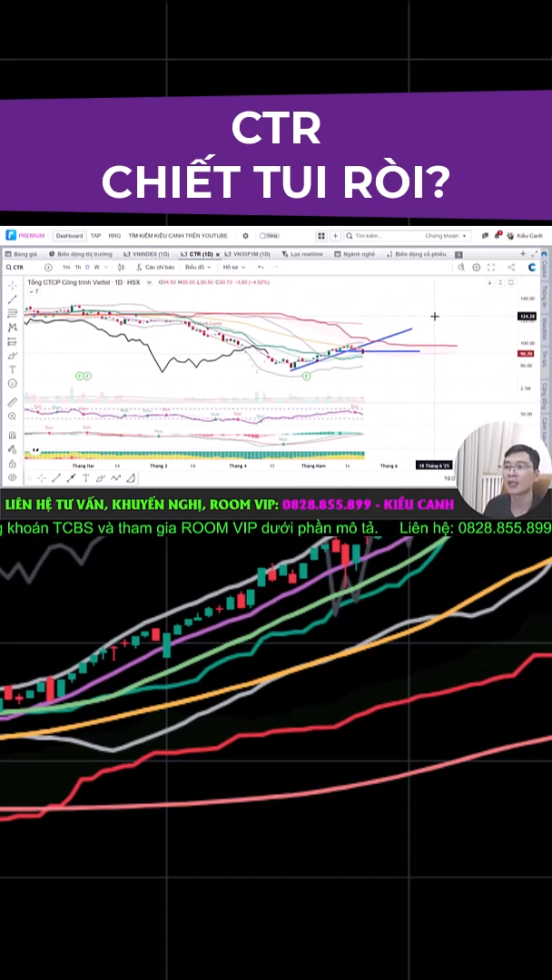The height and width of the screenshot is (980, 552).
Task: Switch to the Biến động cổ phiếu tab
Action: (417, 254)
